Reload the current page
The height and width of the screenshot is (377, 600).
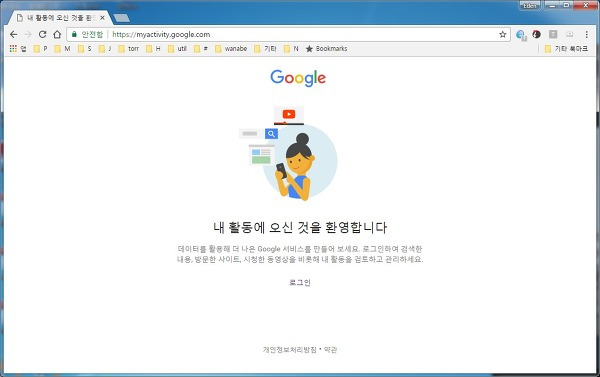[42, 34]
